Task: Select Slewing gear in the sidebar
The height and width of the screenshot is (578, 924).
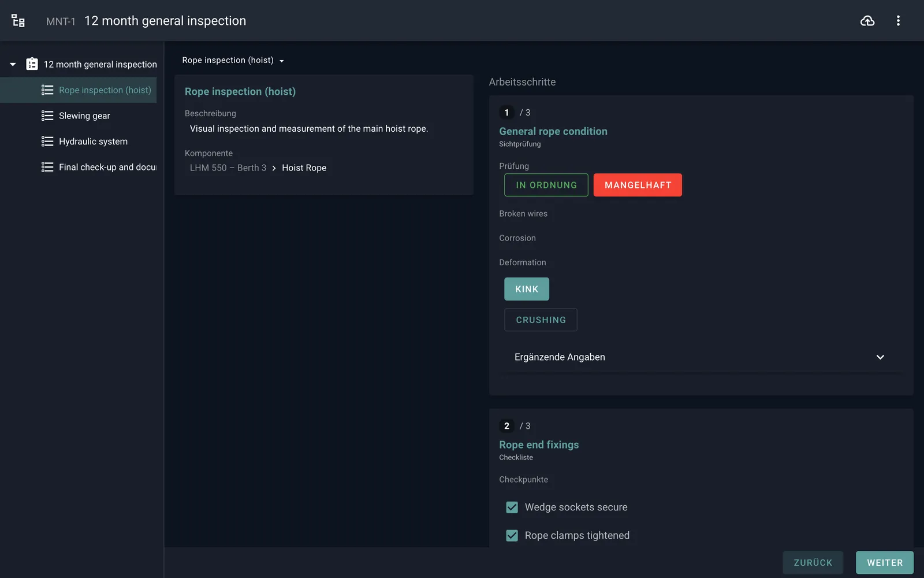Action: pos(84,116)
